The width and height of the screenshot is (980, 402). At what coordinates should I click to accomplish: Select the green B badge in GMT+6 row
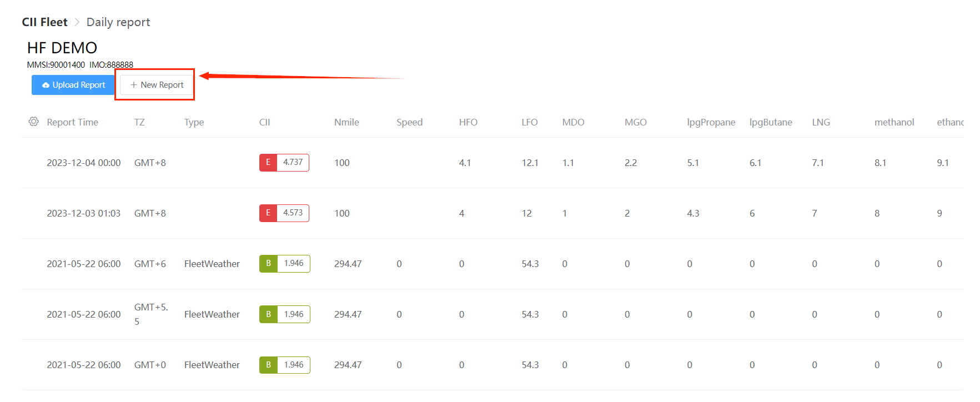285,264
